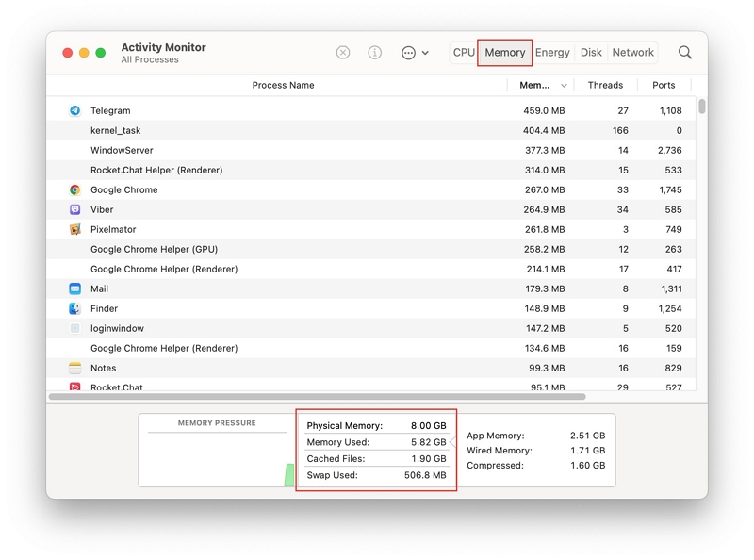Click the ellipsis More actions icon
The image size is (754, 560).
[408, 53]
